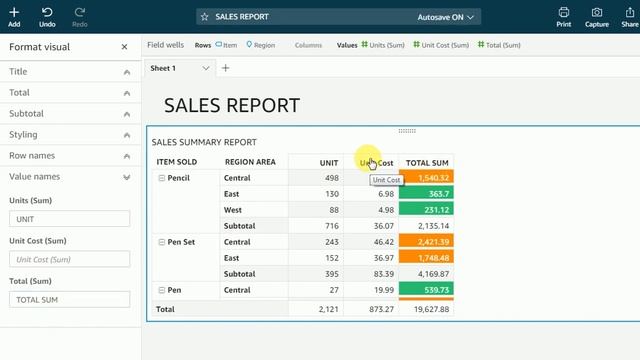Click the Units (Sum) value field pill
The image size is (640, 360).
pos(383,45)
